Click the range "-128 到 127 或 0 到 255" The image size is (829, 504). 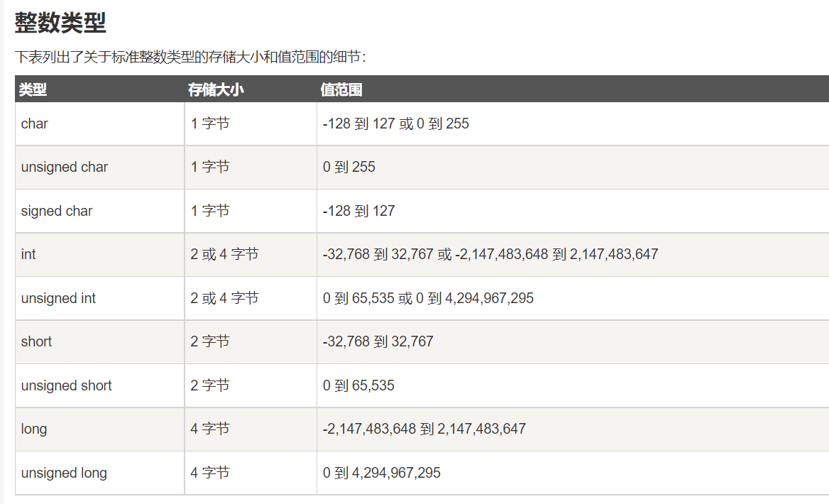point(396,124)
